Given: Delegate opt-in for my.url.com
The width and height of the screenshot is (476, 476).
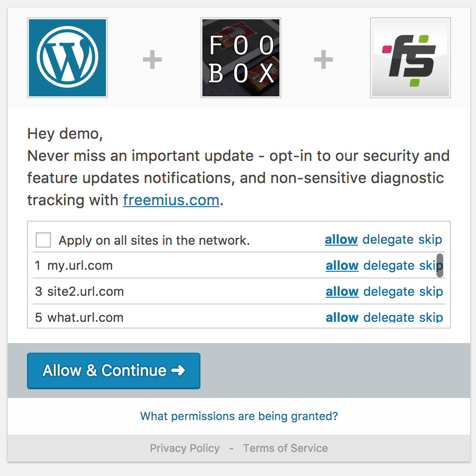Looking at the screenshot, I should (389, 265).
